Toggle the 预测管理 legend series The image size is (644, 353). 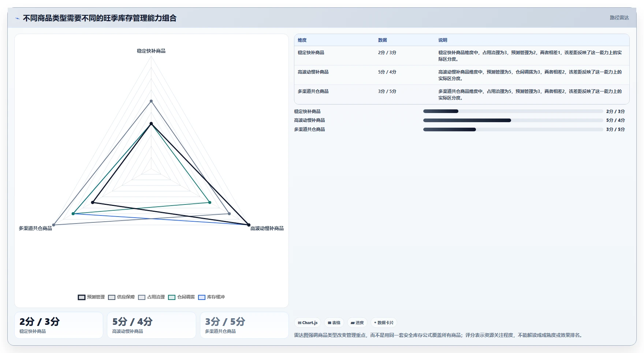(91, 297)
